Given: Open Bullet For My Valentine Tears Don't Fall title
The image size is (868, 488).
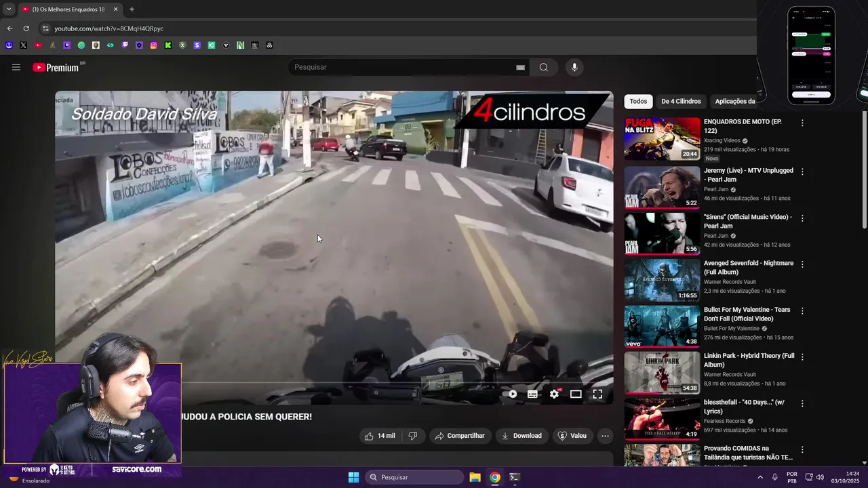Looking at the screenshot, I should tap(747, 314).
